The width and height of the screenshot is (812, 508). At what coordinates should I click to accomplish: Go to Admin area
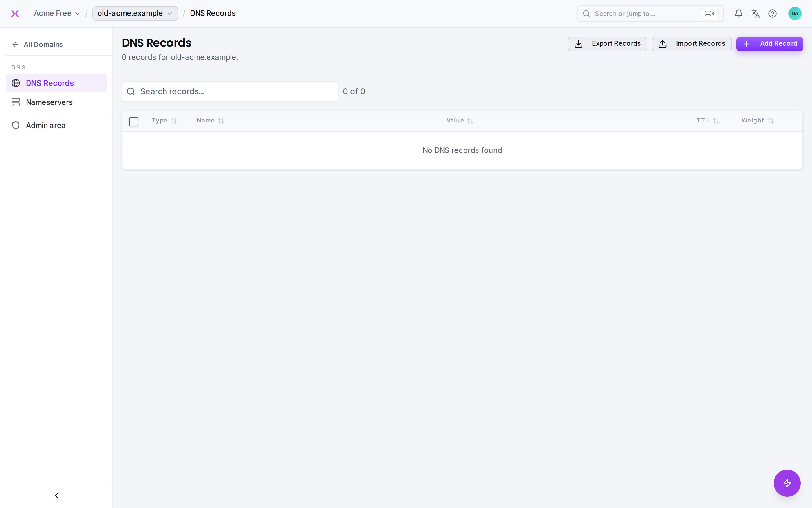[x=56, y=125]
